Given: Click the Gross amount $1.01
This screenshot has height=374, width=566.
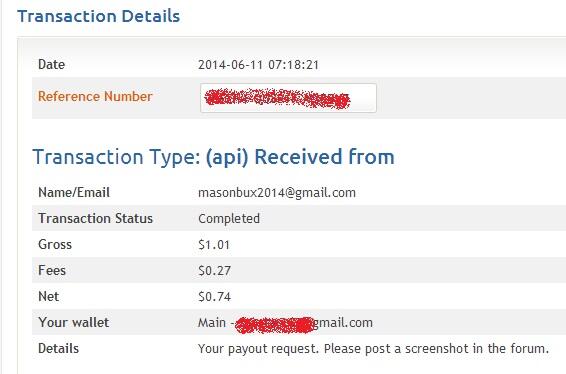Looking at the screenshot, I should coord(214,245).
